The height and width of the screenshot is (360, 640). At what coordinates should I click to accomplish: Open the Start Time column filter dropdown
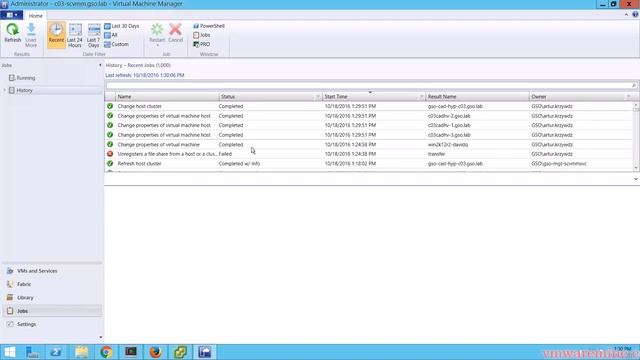(x=421, y=97)
